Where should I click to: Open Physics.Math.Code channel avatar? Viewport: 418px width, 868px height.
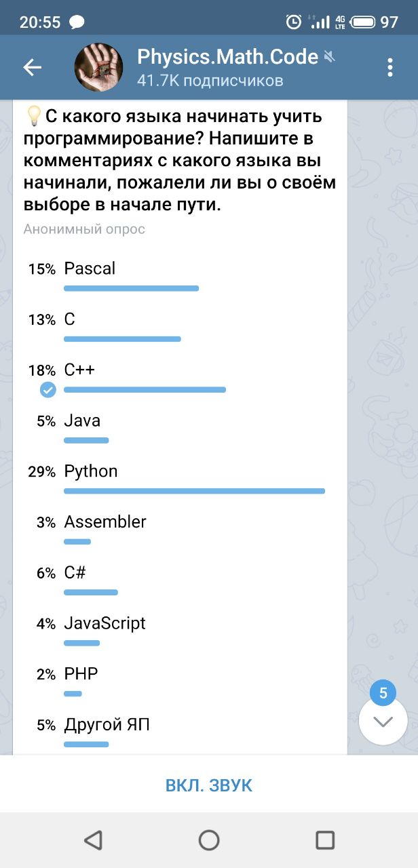pyautogui.click(x=98, y=67)
